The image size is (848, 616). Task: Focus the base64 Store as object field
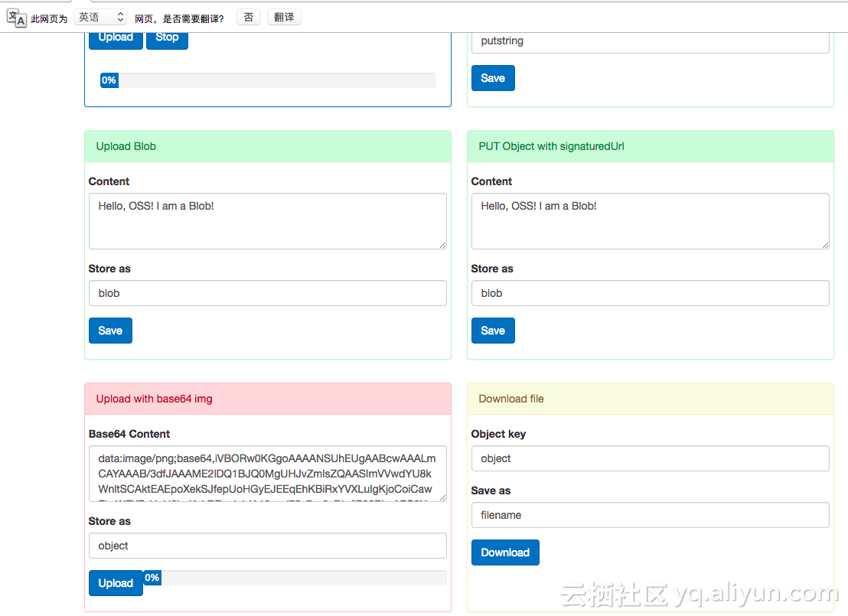pyautogui.click(x=268, y=546)
